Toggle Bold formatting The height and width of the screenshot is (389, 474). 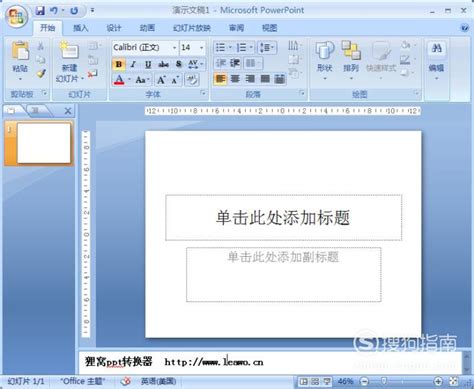coord(119,64)
